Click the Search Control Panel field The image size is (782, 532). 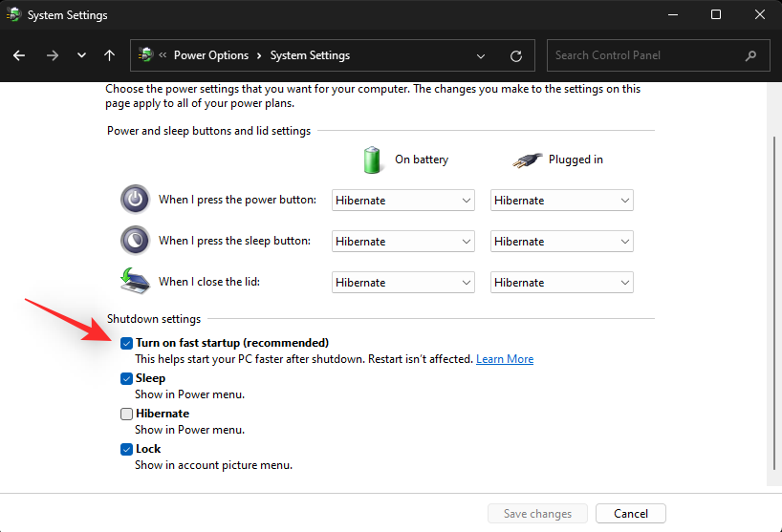645,55
